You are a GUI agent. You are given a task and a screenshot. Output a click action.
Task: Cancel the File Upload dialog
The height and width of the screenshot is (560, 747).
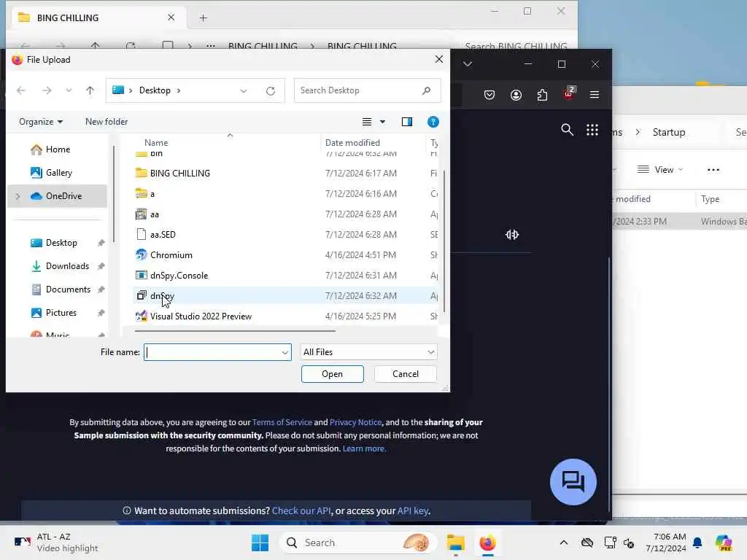click(406, 374)
